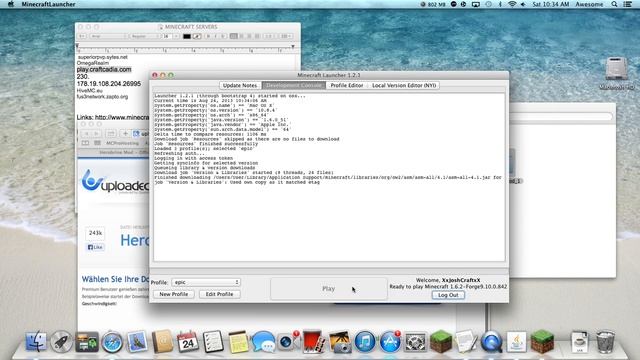Open Launchpad rocket icon in Dock
640x360 pixels.
[61, 342]
